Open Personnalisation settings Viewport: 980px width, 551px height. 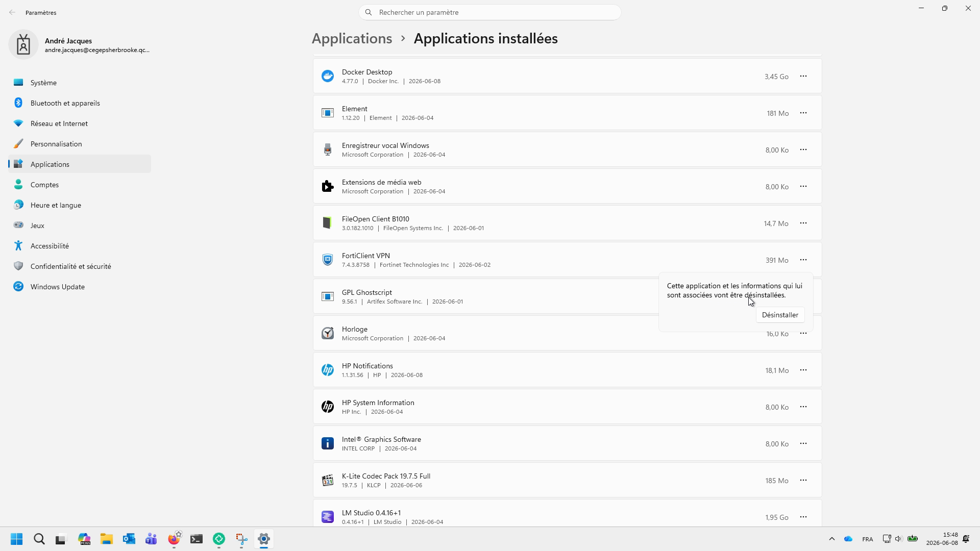point(80,144)
